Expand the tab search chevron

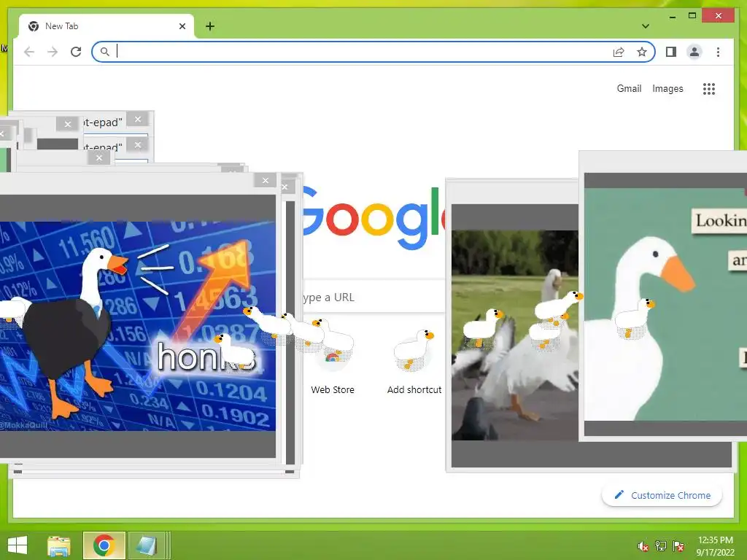[646, 26]
